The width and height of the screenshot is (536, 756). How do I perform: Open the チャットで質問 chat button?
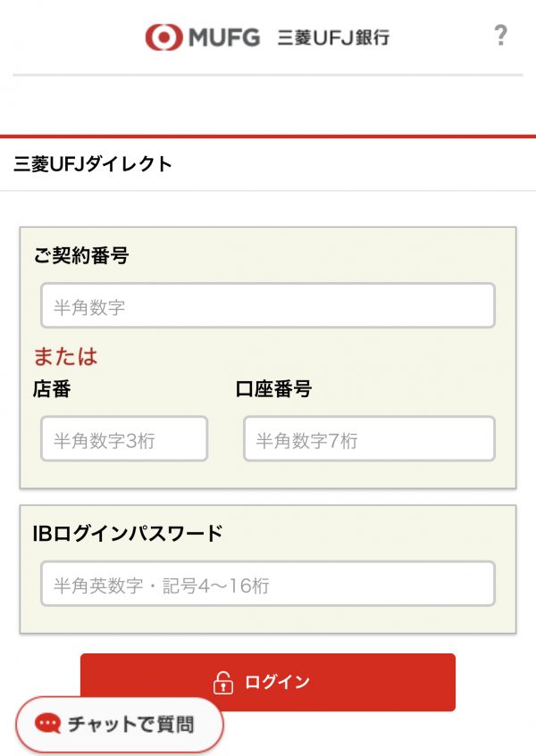pyautogui.click(x=120, y=724)
